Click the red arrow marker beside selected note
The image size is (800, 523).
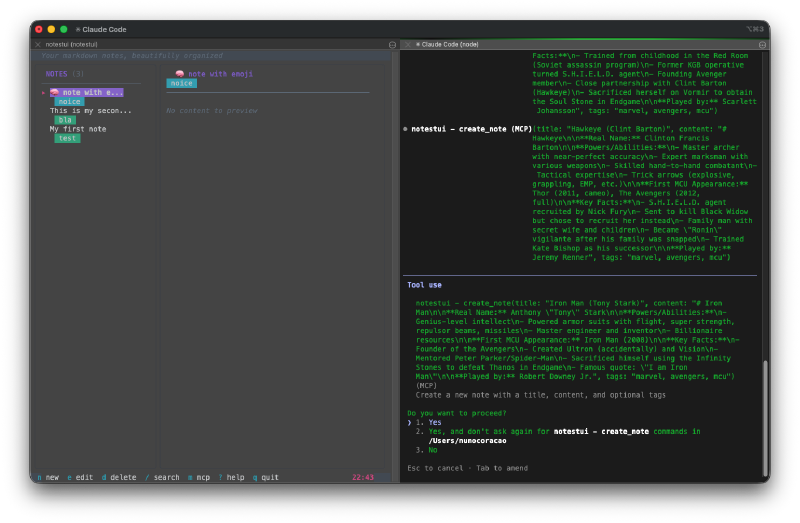click(x=43, y=93)
